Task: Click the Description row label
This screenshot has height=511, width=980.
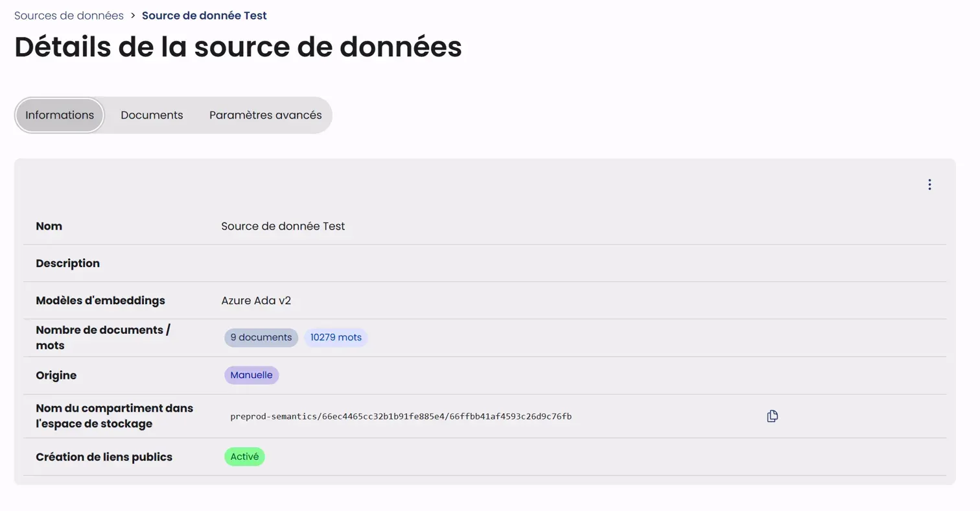Action: [x=67, y=263]
